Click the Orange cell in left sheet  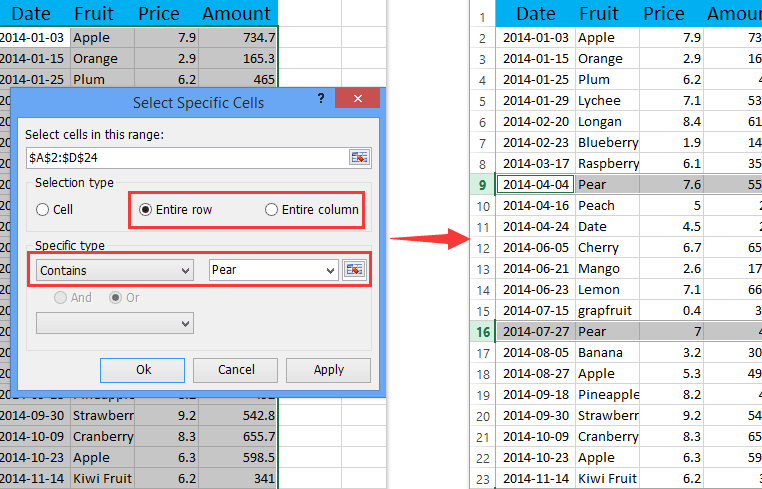103,58
